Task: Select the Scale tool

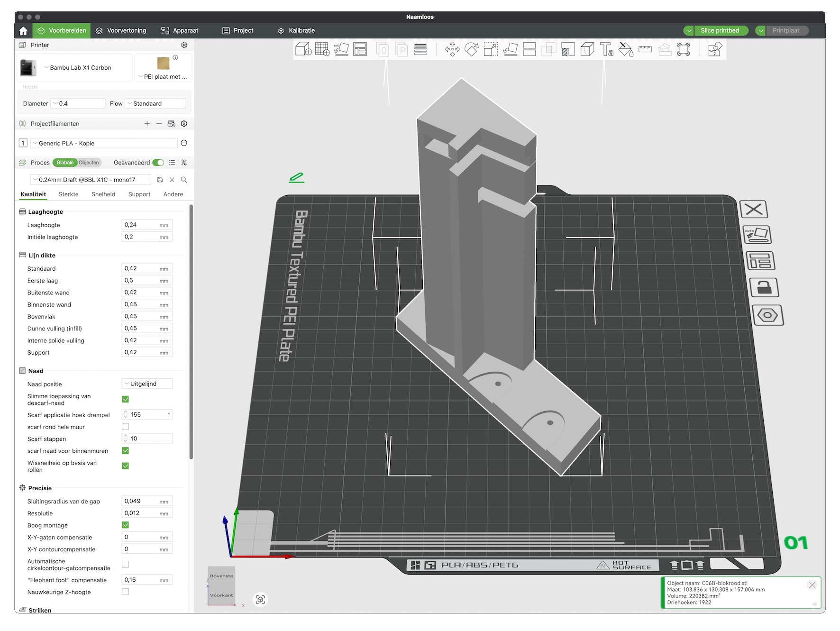Action: pos(491,49)
